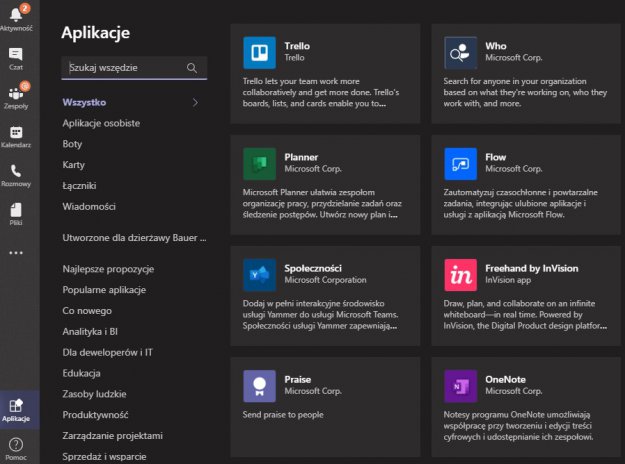This screenshot has width=625, height=464.
Task: Select the Boty category
Action: coord(73,144)
